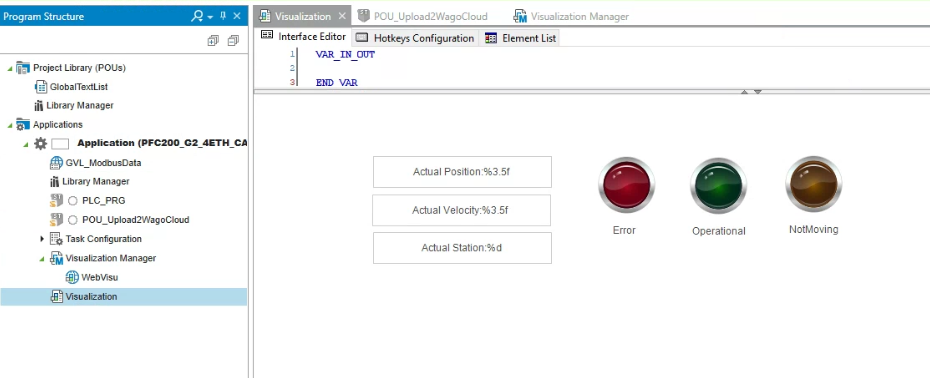Click the PLC_PRG program icon

pyautogui.click(x=56, y=201)
